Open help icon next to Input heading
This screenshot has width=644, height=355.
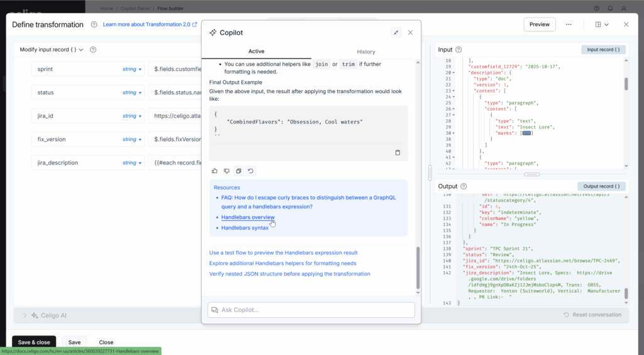pos(458,50)
